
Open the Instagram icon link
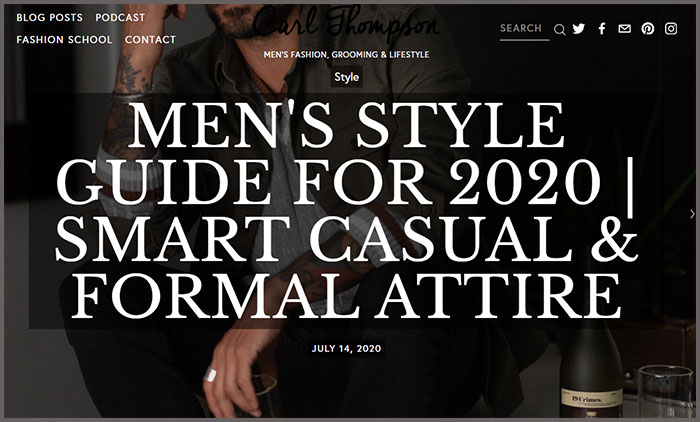671,29
